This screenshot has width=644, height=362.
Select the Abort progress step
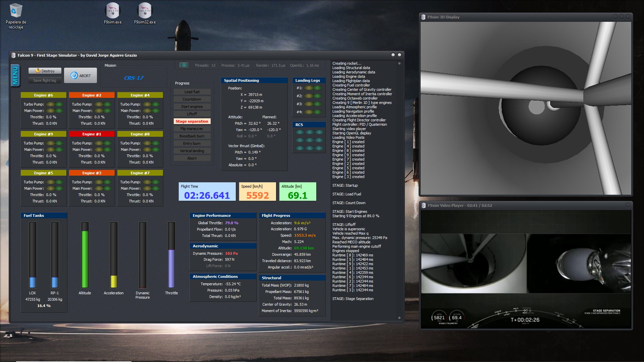192,158
